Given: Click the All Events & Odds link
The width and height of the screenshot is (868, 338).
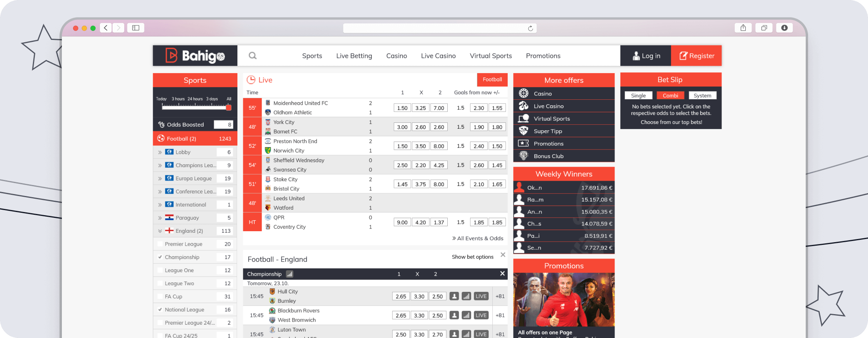Looking at the screenshot, I should (x=478, y=238).
